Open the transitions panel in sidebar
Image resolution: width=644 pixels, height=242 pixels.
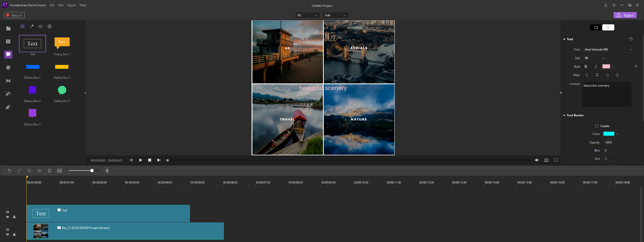[8, 81]
